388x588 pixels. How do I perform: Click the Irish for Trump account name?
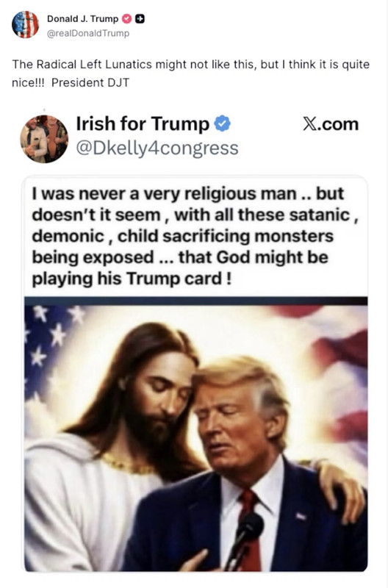(x=143, y=123)
